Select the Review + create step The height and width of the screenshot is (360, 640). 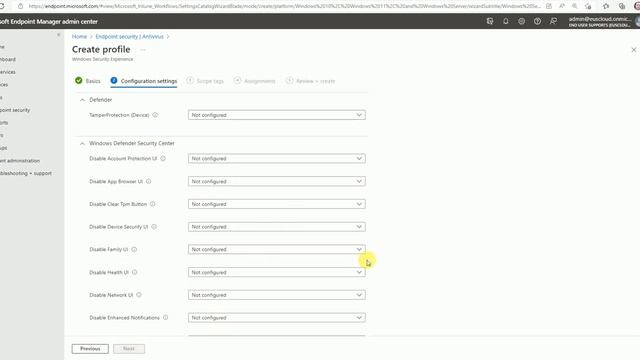[310, 81]
